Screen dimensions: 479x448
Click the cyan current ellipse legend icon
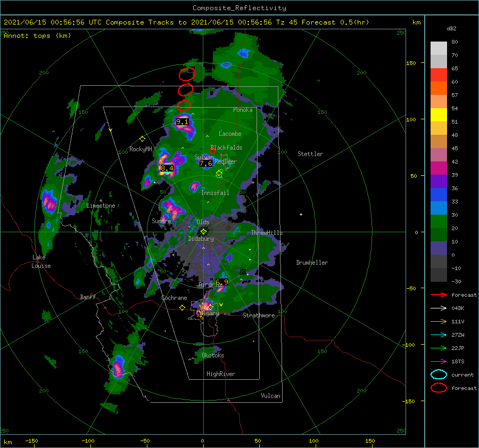coord(439,374)
